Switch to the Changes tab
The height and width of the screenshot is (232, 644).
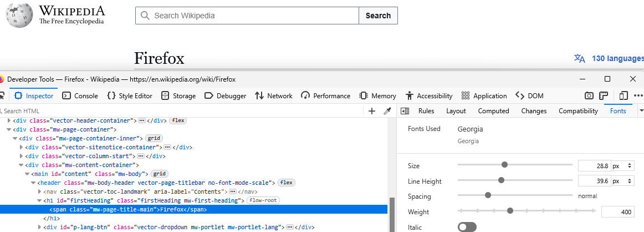pyautogui.click(x=534, y=111)
